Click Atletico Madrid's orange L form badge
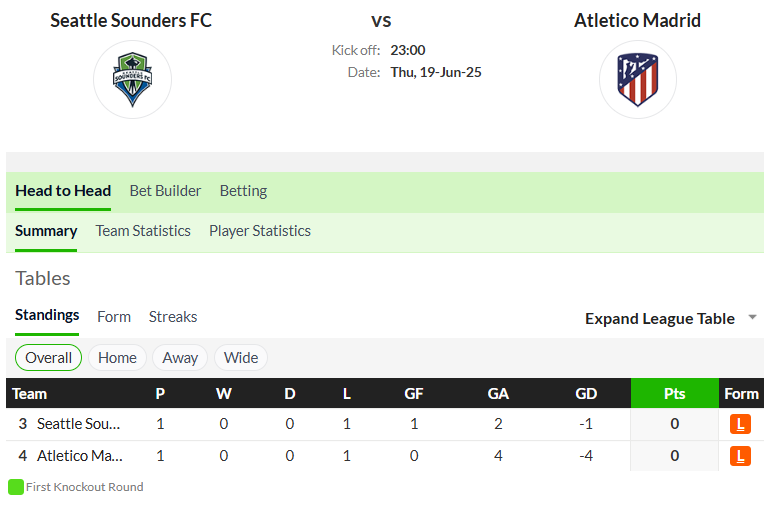 click(740, 456)
